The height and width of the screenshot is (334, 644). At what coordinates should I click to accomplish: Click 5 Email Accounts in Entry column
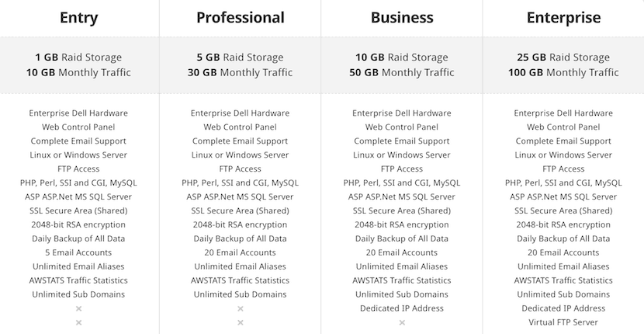[78, 252]
